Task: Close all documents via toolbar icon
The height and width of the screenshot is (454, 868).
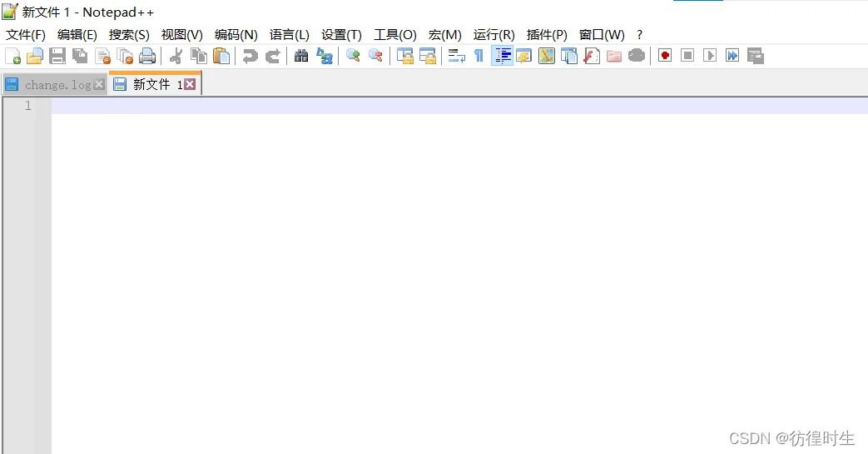Action: click(x=125, y=56)
